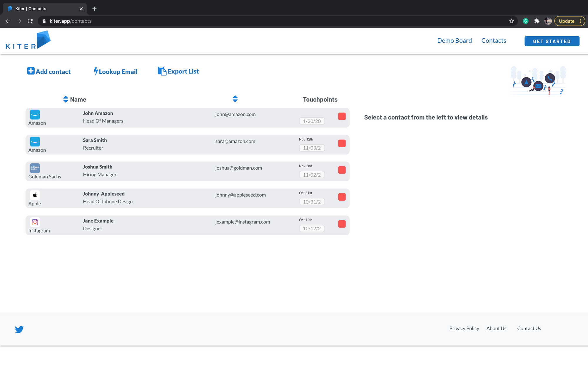Click the Kiter logo in header
Image resolution: width=588 pixels, height=368 pixels.
pos(28,40)
